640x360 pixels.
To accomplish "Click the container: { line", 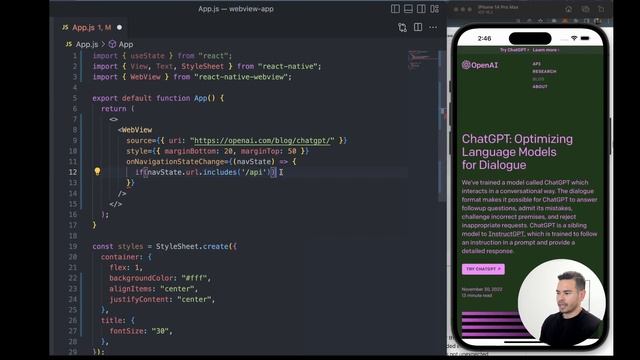I will 126,257.
